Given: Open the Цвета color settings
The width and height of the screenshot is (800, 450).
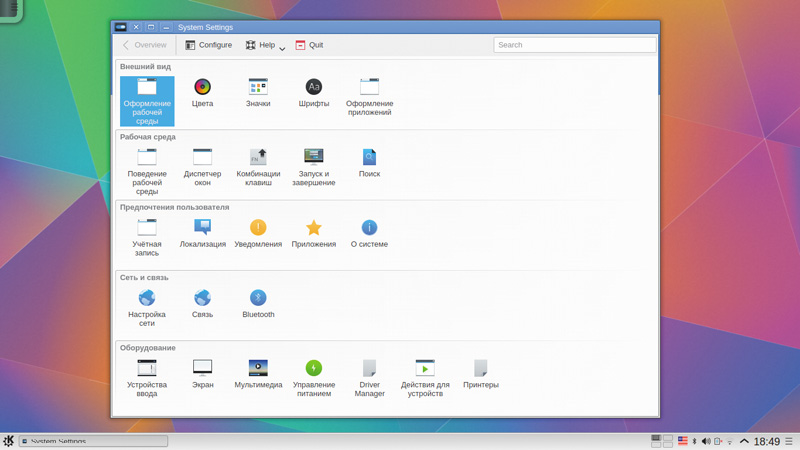Looking at the screenshot, I should pyautogui.click(x=203, y=93).
